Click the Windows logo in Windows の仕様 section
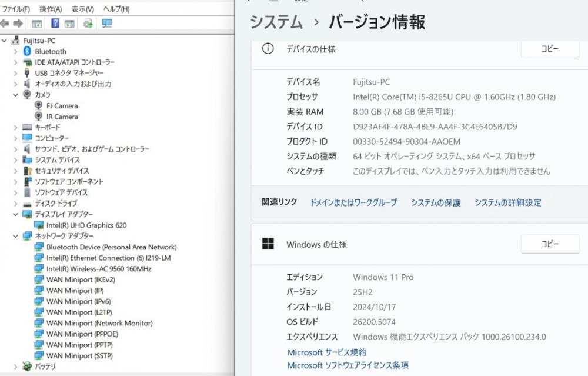 [x=268, y=244]
